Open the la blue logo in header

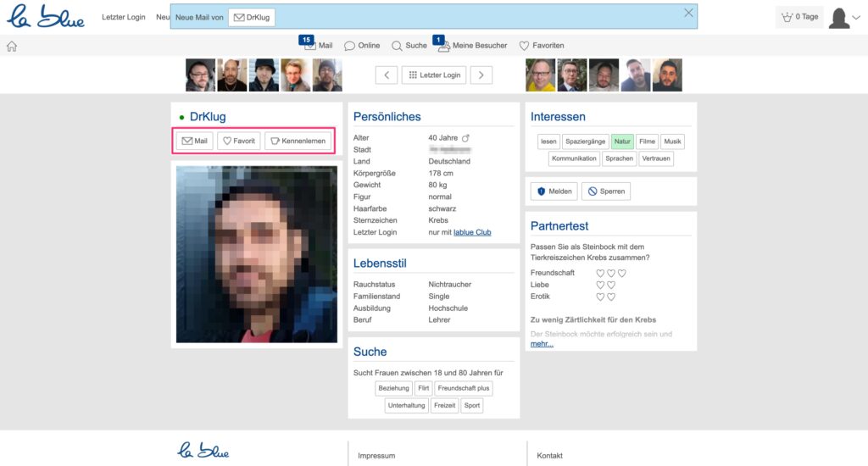click(x=46, y=17)
